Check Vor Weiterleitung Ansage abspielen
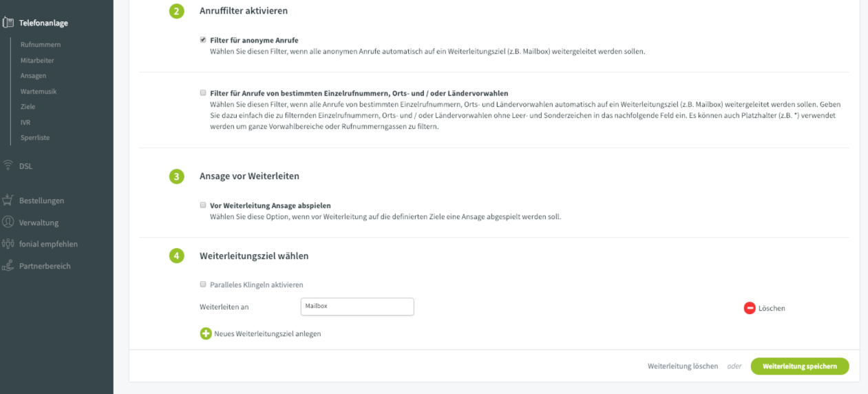868x394 pixels. 203,205
